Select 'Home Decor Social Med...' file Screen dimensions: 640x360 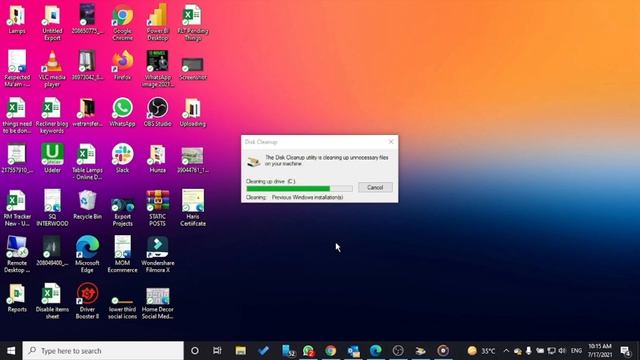pos(158,304)
